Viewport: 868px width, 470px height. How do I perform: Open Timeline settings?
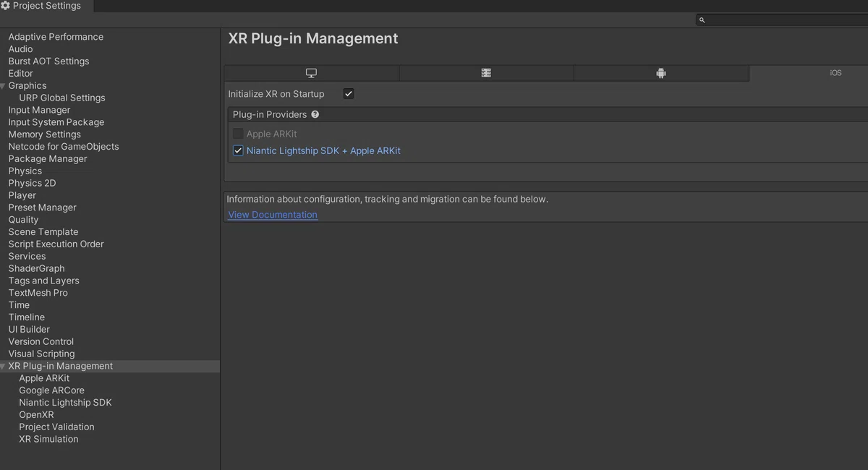[27, 317]
